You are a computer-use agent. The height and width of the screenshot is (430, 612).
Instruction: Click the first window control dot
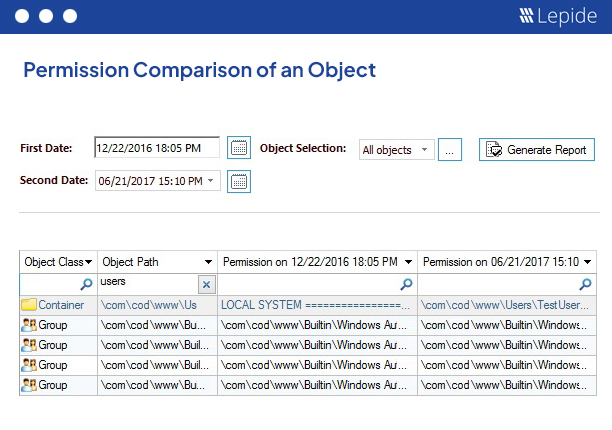22,16
